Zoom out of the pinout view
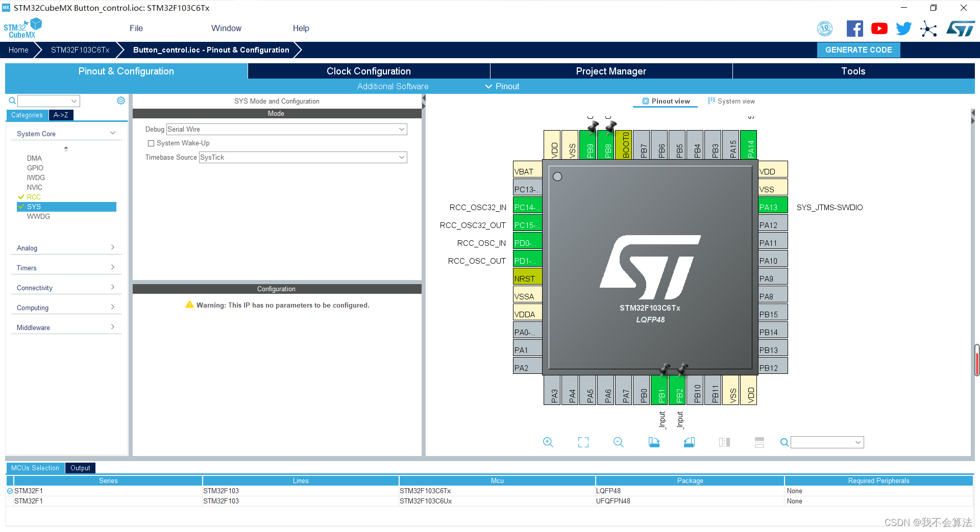Image resolution: width=980 pixels, height=532 pixels. pos(619,442)
